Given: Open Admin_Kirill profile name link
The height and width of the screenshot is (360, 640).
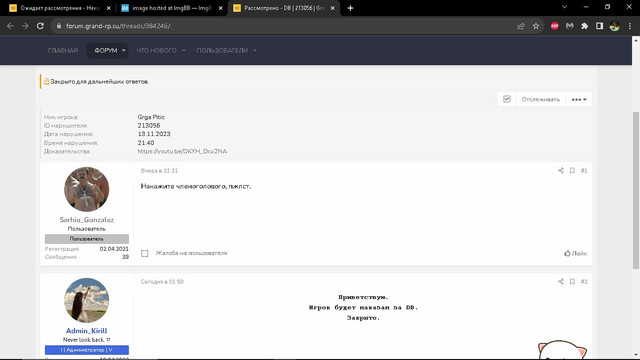Looking at the screenshot, I should point(87,331).
